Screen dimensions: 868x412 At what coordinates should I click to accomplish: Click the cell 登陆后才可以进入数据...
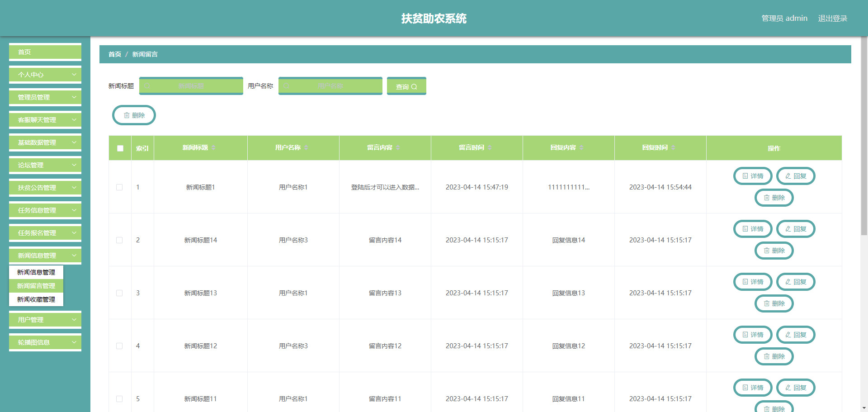point(385,187)
